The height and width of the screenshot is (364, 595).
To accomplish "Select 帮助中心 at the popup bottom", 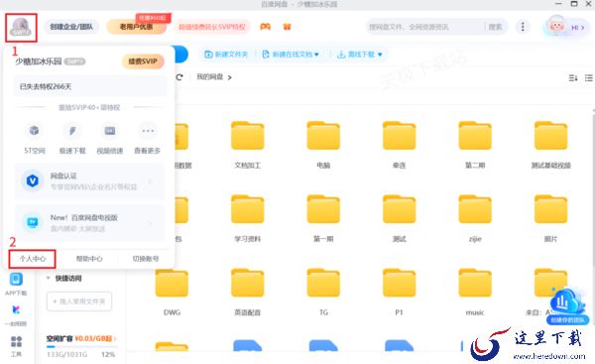I will coord(89,259).
